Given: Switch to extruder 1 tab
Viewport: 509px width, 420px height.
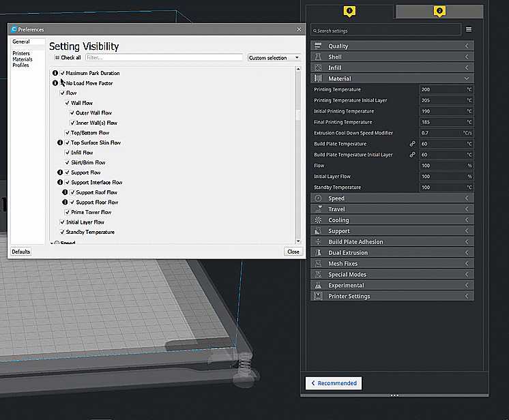Looking at the screenshot, I should tap(349, 12).
